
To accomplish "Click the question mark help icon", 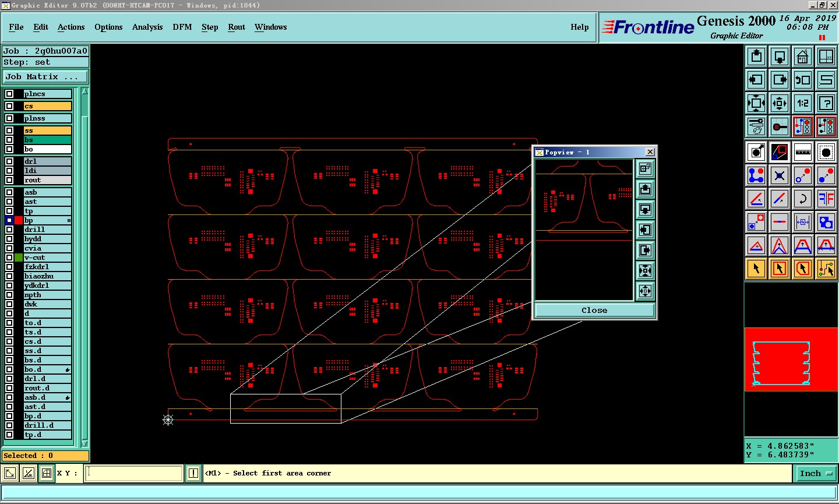I will click(826, 103).
